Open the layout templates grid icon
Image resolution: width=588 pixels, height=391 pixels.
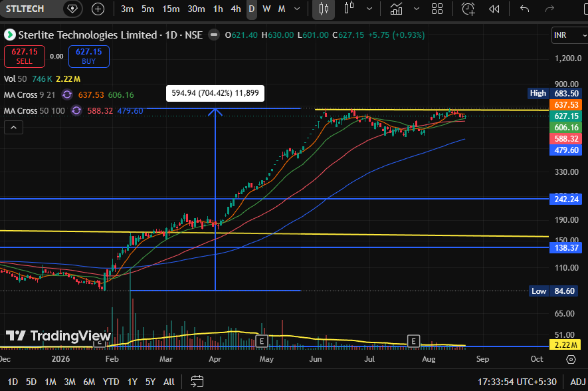(437, 9)
